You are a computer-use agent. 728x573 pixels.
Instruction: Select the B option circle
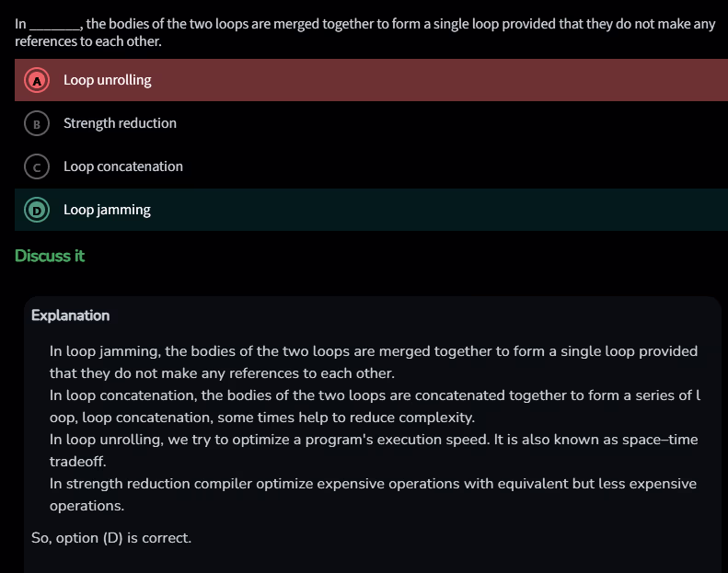[x=37, y=123]
